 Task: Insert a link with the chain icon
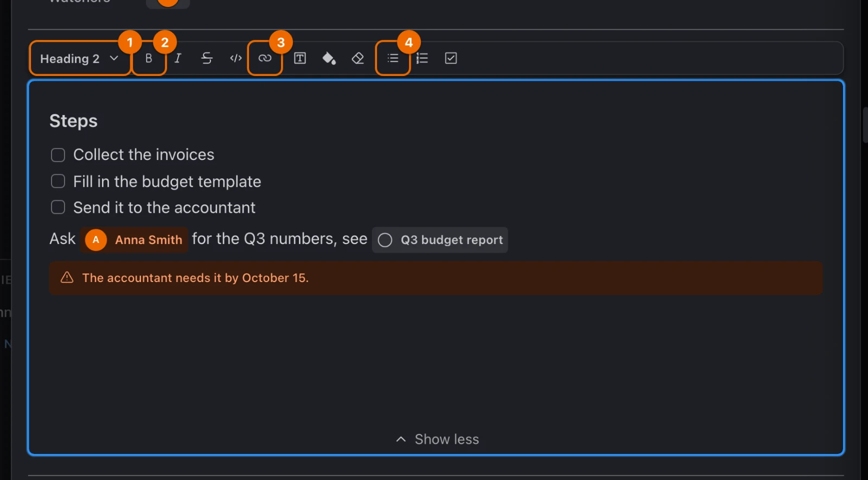point(265,58)
